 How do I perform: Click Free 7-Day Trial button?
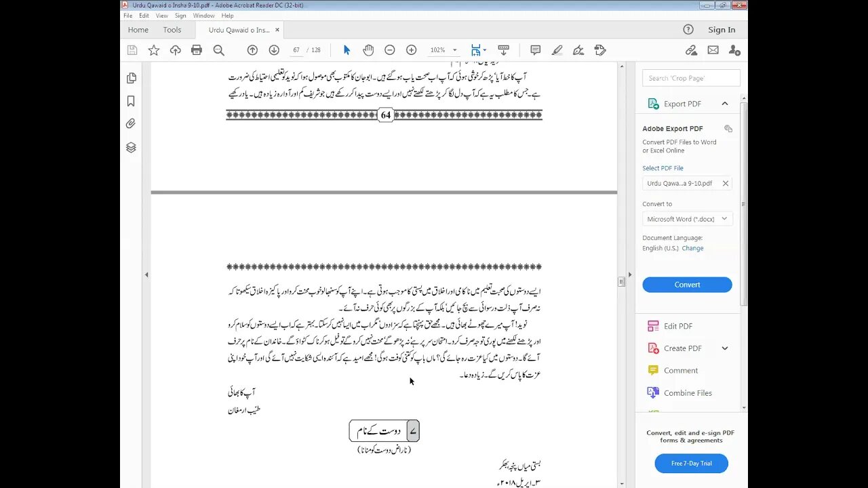click(691, 464)
